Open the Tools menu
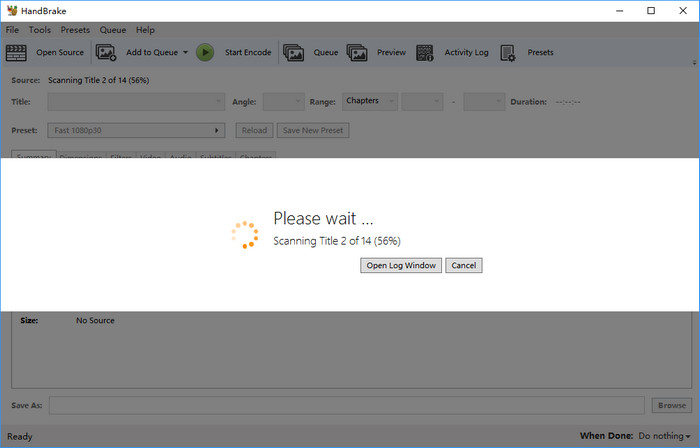 click(40, 30)
